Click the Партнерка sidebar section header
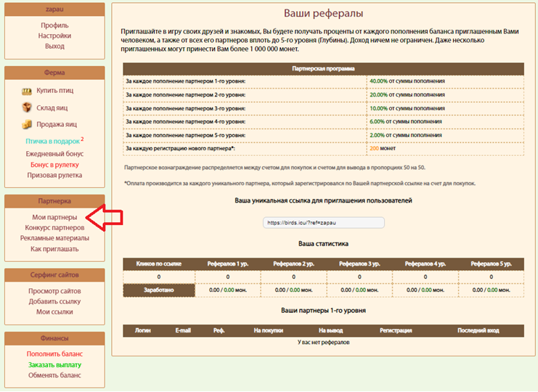 54,201
